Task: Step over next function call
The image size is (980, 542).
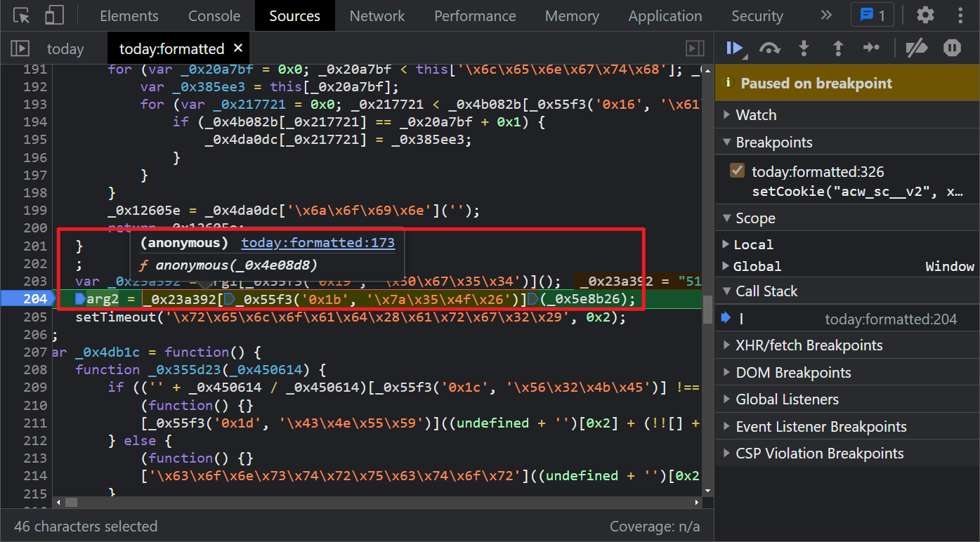Action: click(x=770, y=48)
